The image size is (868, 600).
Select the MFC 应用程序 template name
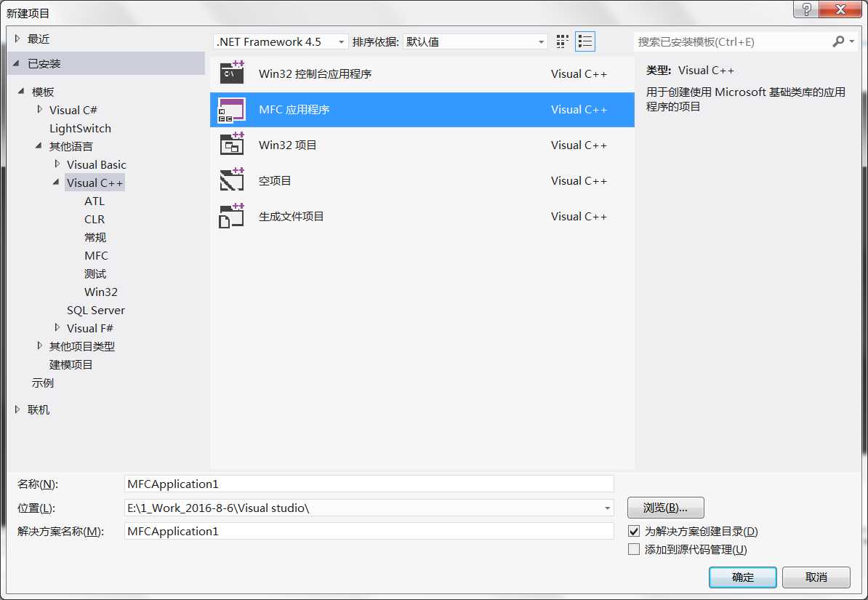pyautogui.click(x=294, y=109)
